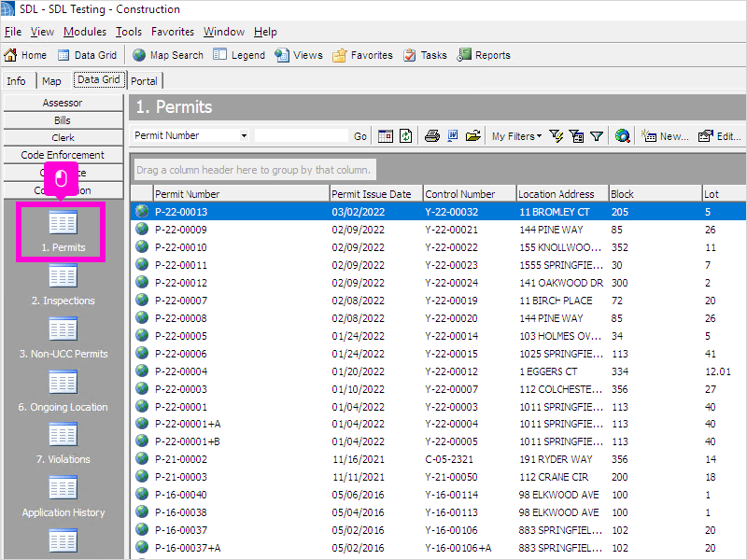The height and width of the screenshot is (560, 747).
Task: Open the Assessor module section
Action: (x=63, y=103)
